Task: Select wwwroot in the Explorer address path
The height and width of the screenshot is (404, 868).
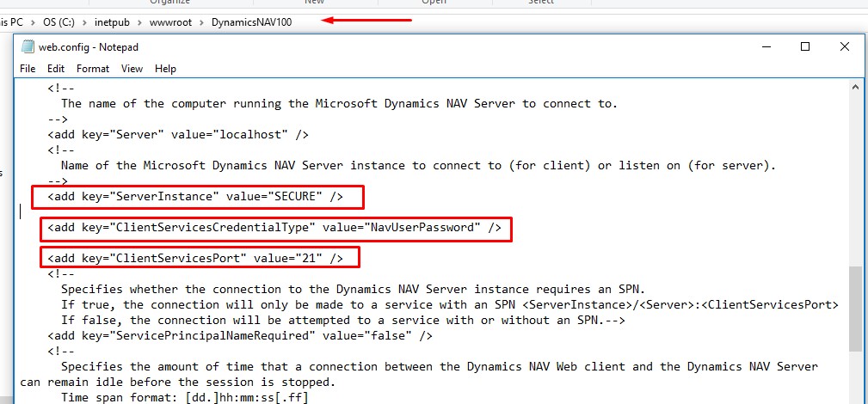Action: 169,22
